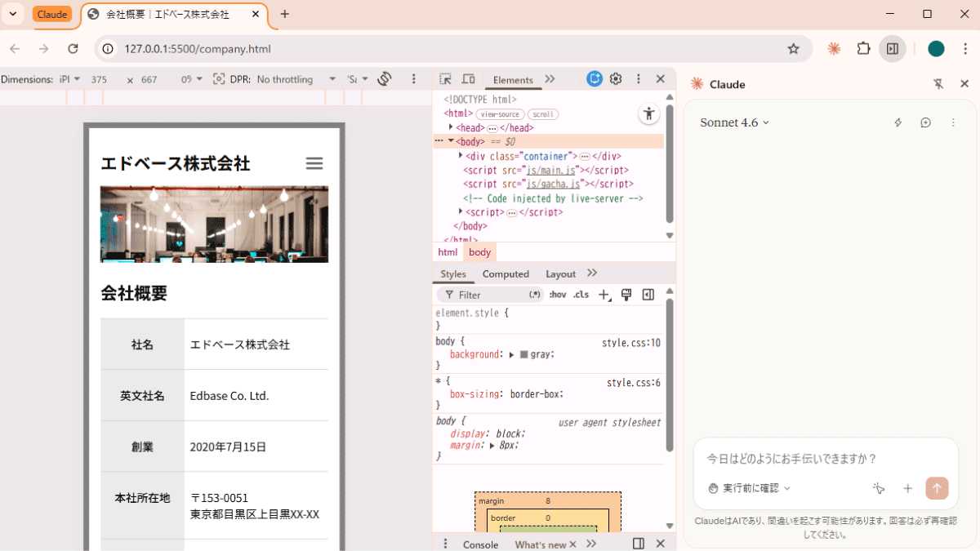Screen dimensions: 980x551
Task: Open the browser Extensions puzzle icon
Action: [863, 49]
